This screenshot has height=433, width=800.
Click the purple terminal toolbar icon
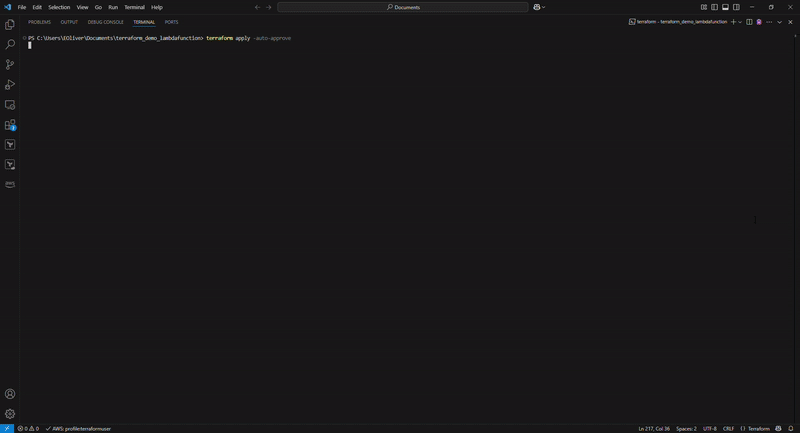[759, 22]
